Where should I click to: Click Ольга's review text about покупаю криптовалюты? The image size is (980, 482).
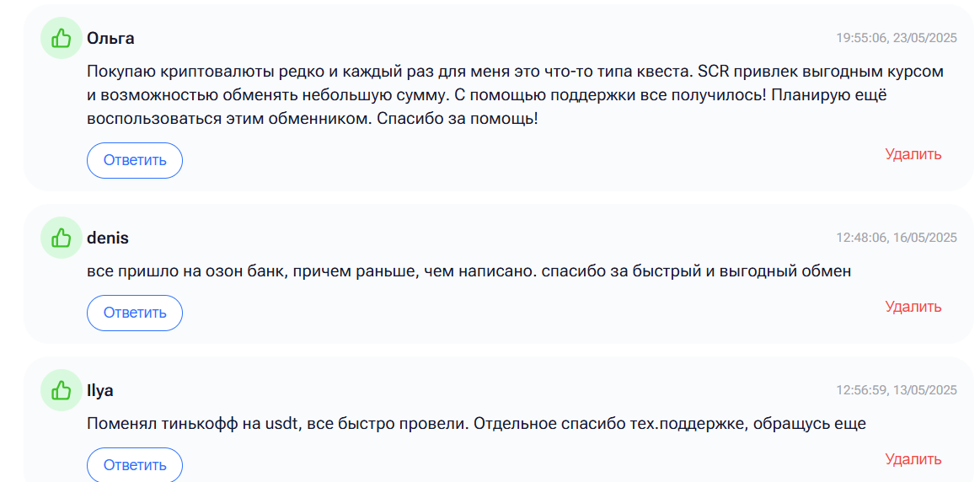pyautogui.click(x=515, y=95)
